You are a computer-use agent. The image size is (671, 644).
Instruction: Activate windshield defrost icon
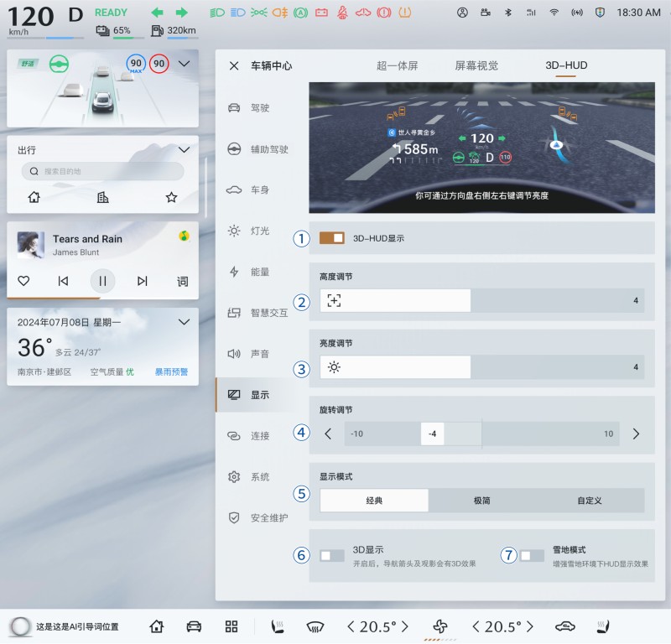pos(315,627)
